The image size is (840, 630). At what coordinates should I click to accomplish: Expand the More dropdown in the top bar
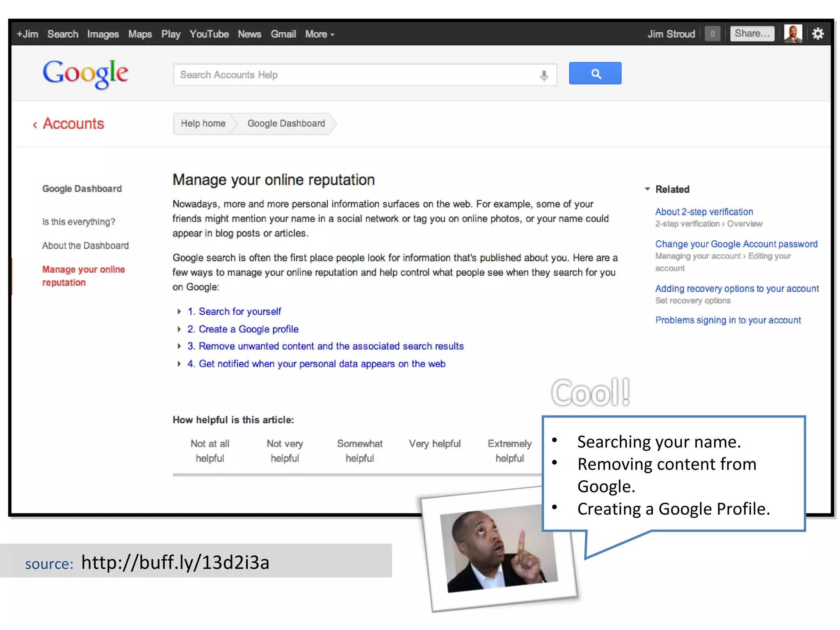coord(320,34)
